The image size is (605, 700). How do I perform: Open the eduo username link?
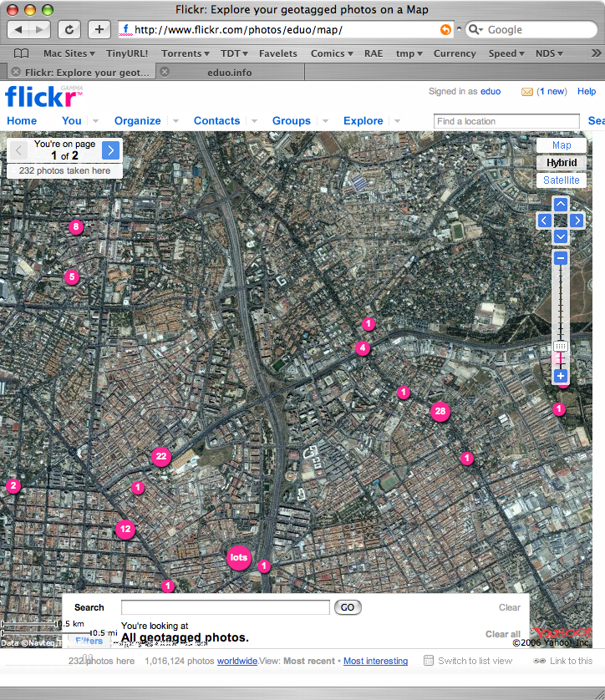(x=491, y=92)
